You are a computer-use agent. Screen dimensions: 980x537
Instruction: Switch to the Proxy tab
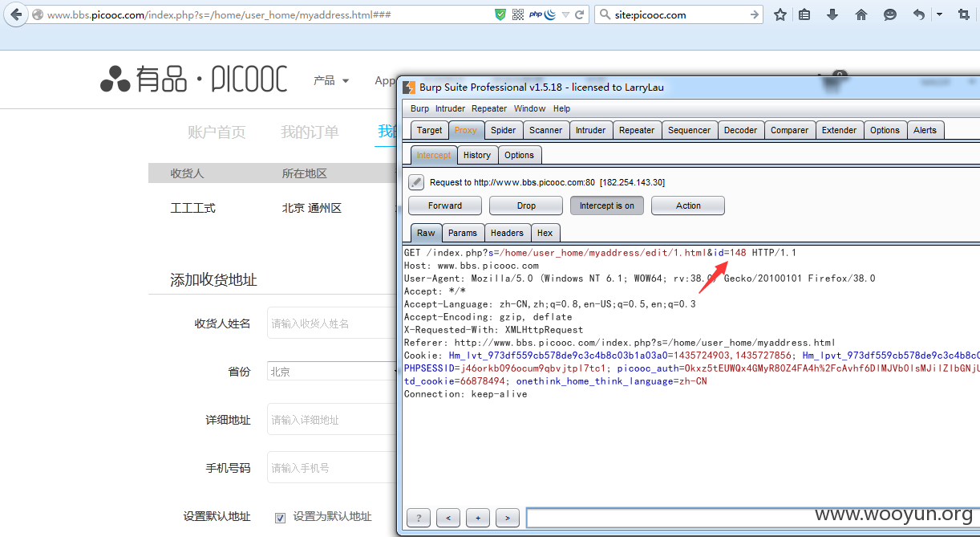click(465, 130)
